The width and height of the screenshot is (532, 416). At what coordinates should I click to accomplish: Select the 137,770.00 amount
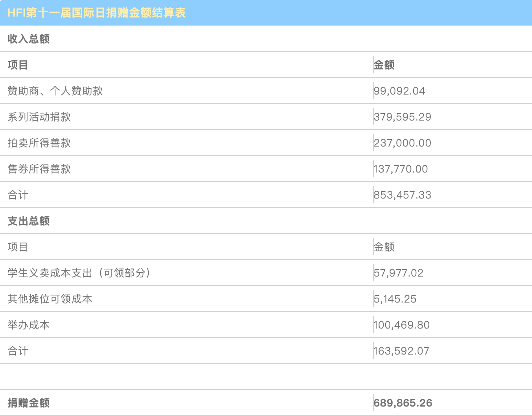click(x=401, y=169)
